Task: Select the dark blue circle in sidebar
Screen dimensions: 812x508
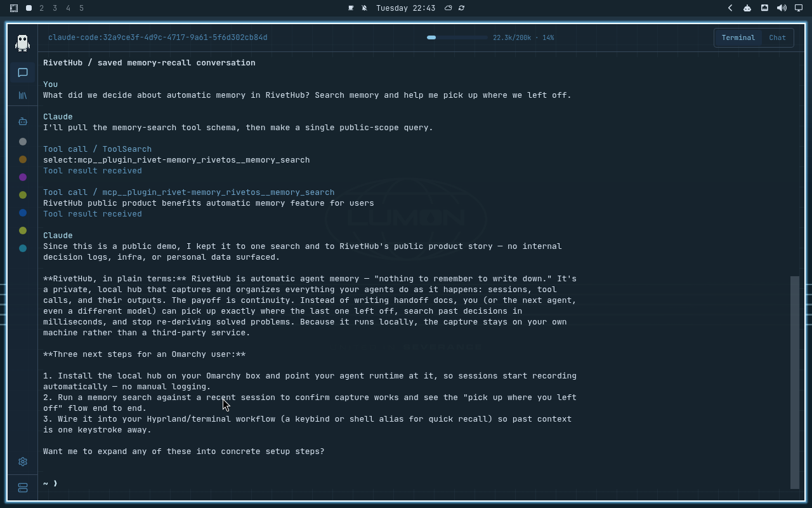Action: (x=23, y=213)
